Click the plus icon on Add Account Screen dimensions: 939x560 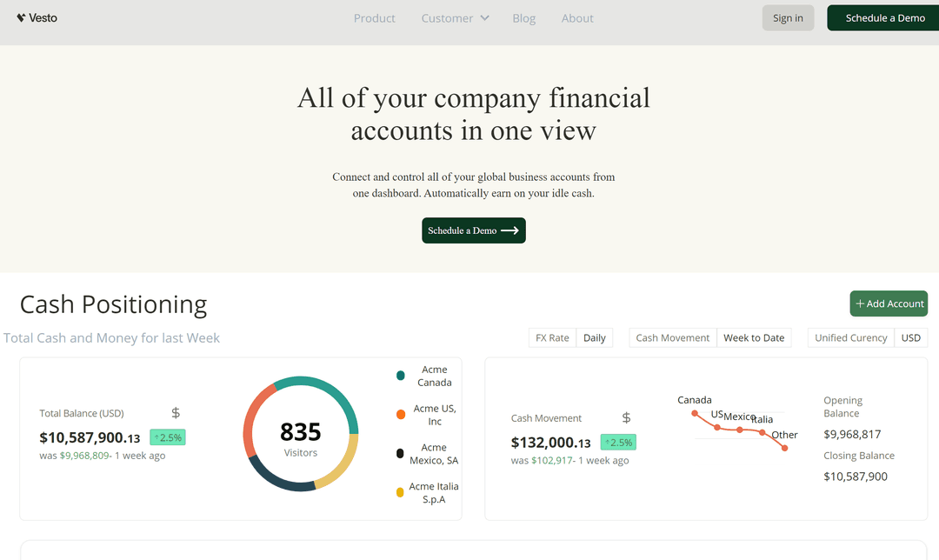point(860,303)
